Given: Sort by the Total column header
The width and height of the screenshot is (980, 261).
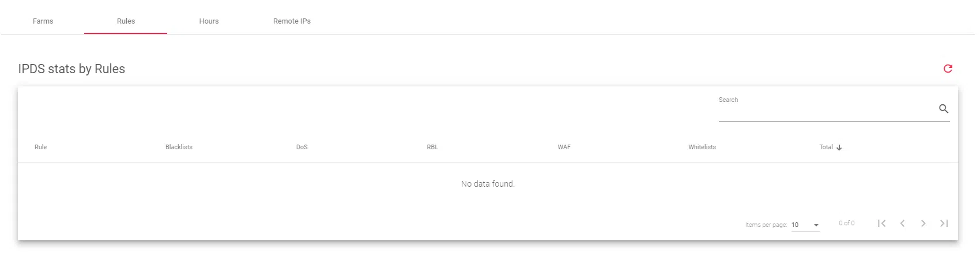Looking at the screenshot, I should pos(826,147).
